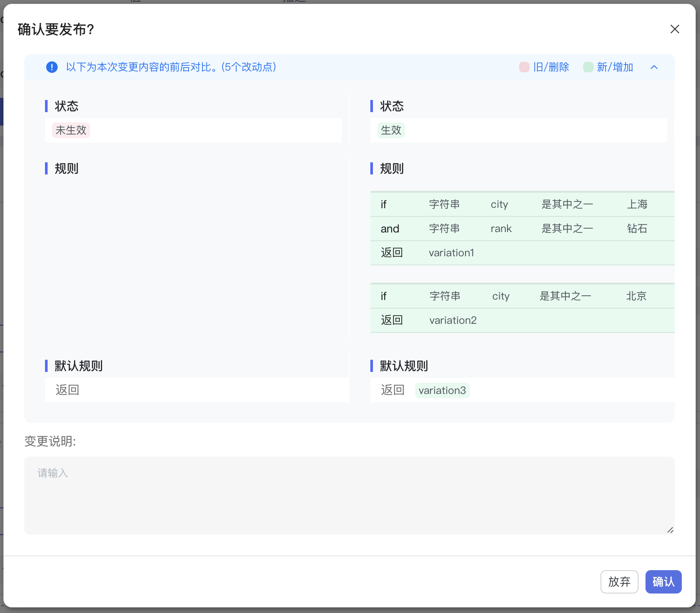Click the 旧/删除 legend label
700x613 pixels.
point(551,67)
